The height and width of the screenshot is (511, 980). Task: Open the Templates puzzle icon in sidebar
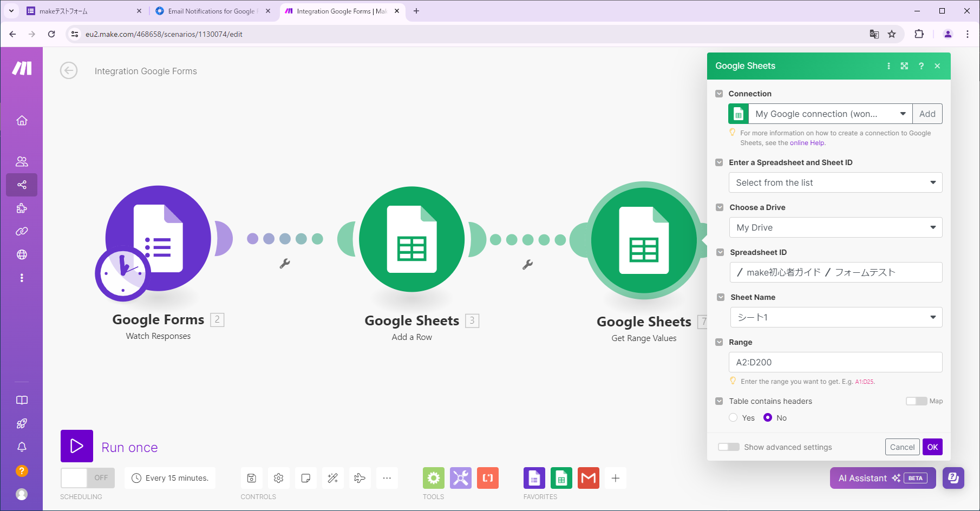tap(22, 208)
